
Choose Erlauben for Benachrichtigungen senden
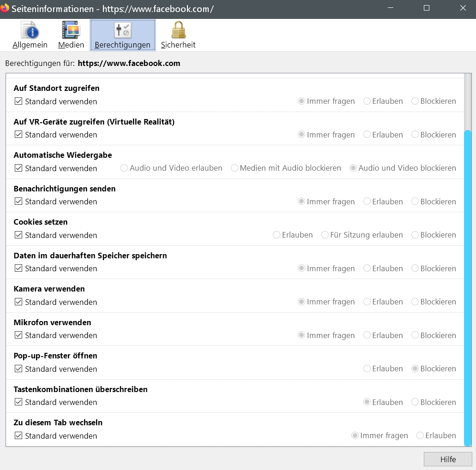(x=367, y=202)
